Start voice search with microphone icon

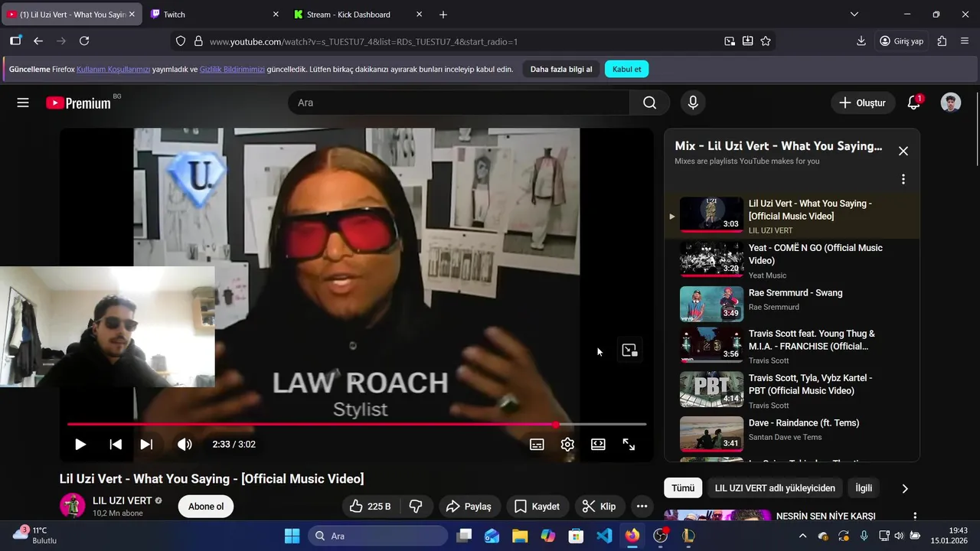click(693, 103)
